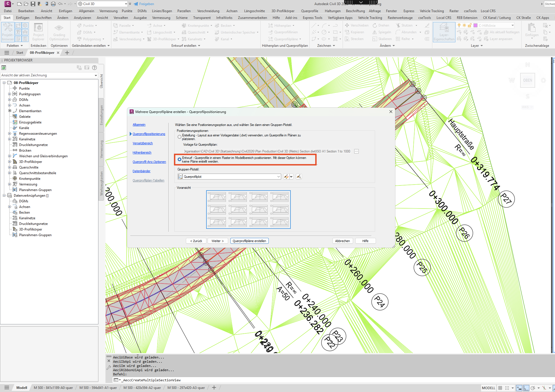This screenshot has height=392, width=555.
Task: Switch to the M 500 - 841x1189-A0-quer layout tab
Action: coord(53,388)
